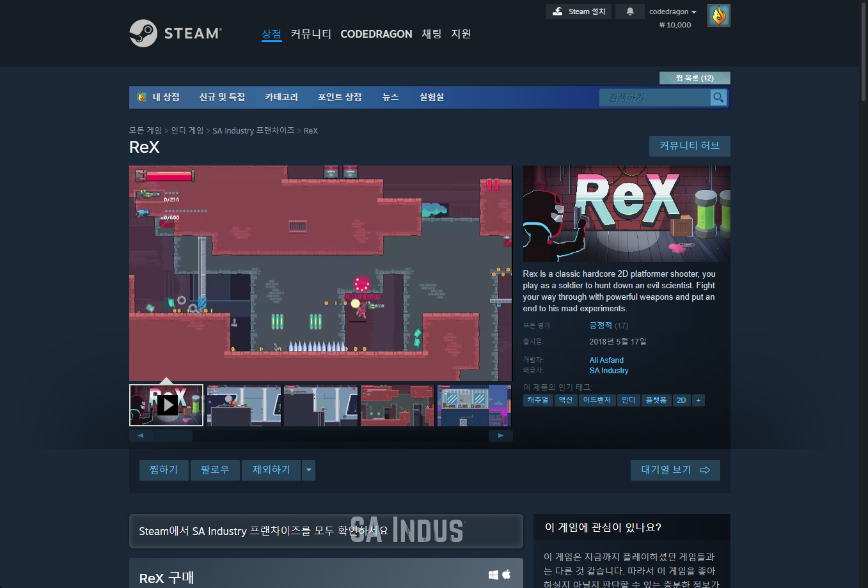The width and height of the screenshot is (868, 588).
Task: Open developer Ali Asfand link
Action: [606, 360]
